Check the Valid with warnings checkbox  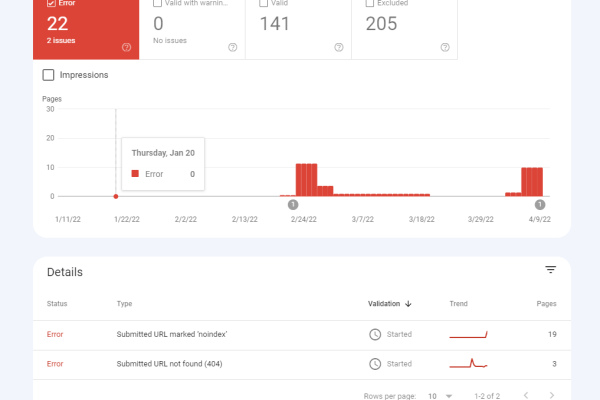tap(157, 3)
